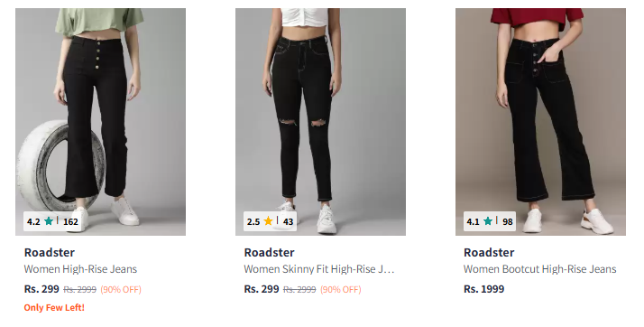Image resolution: width=644 pixels, height=327 pixels.
Task: Click Rs. 299 price of first jeans
Action: click(41, 289)
